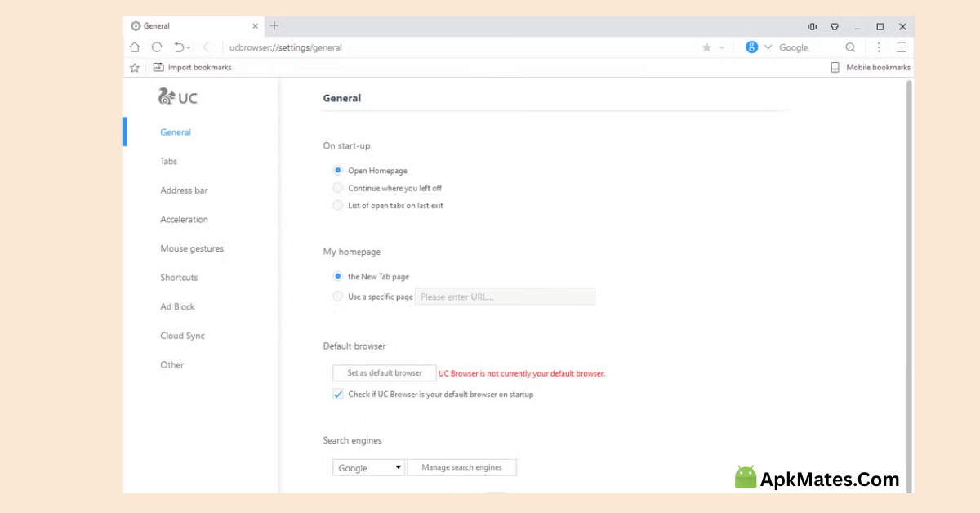Click Manage search engines button
This screenshot has width=980, height=513.
(461, 467)
